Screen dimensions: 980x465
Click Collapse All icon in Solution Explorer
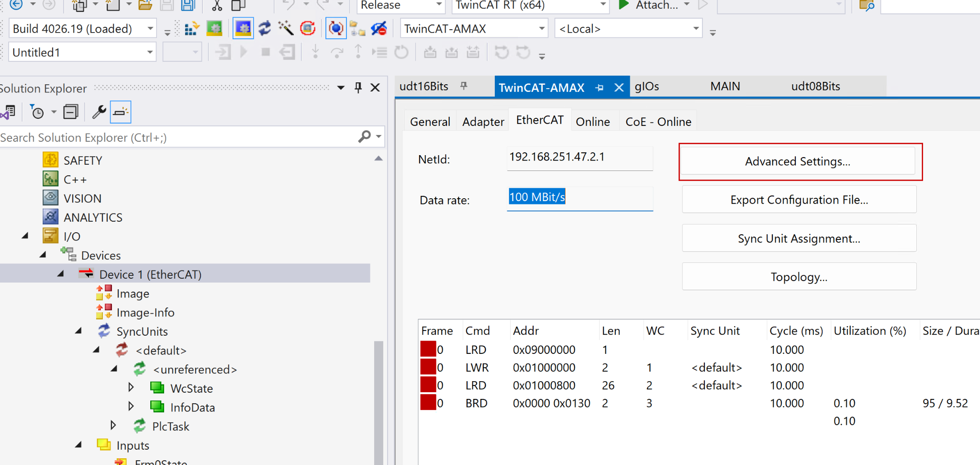71,112
